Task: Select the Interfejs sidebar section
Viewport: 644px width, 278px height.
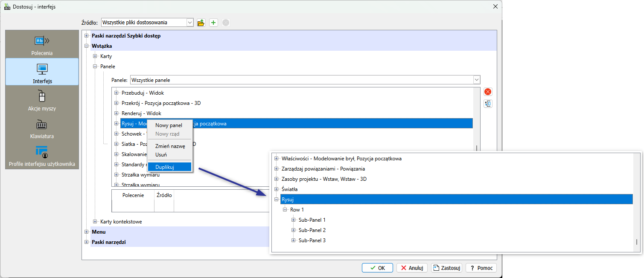Action: tap(42, 72)
